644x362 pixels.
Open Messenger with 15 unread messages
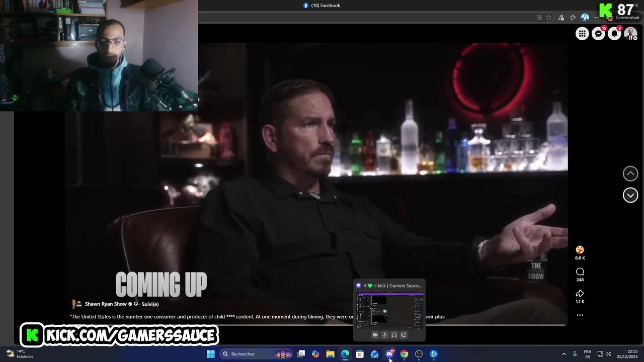tap(598, 34)
